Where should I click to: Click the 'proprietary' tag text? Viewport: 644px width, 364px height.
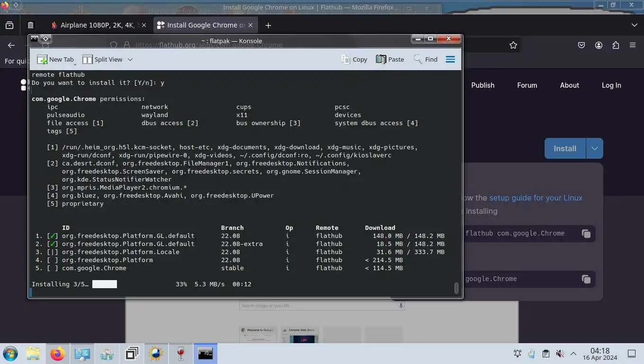tap(82, 203)
